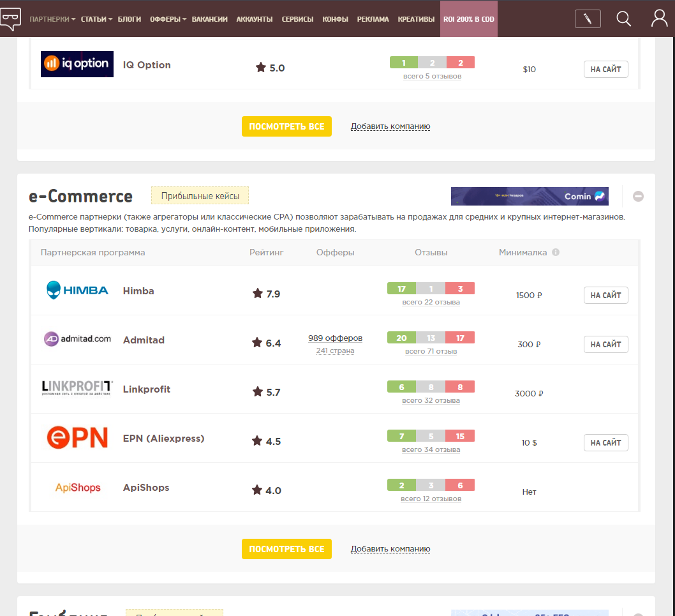The height and width of the screenshot is (616, 675).
Task: Open the Admitad program name link
Action: click(144, 340)
